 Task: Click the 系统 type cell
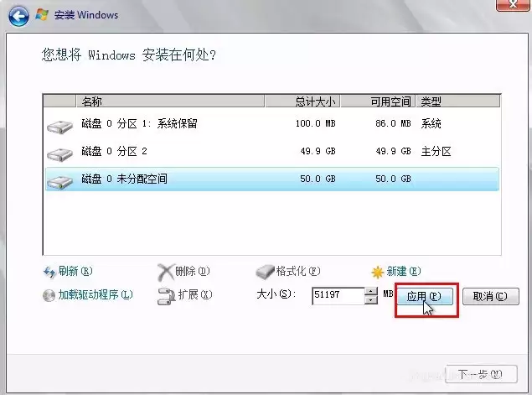click(x=431, y=123)
